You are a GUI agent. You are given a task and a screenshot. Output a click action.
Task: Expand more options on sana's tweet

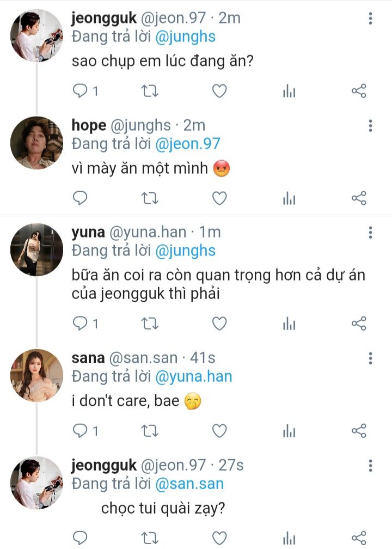coord(371,358)
